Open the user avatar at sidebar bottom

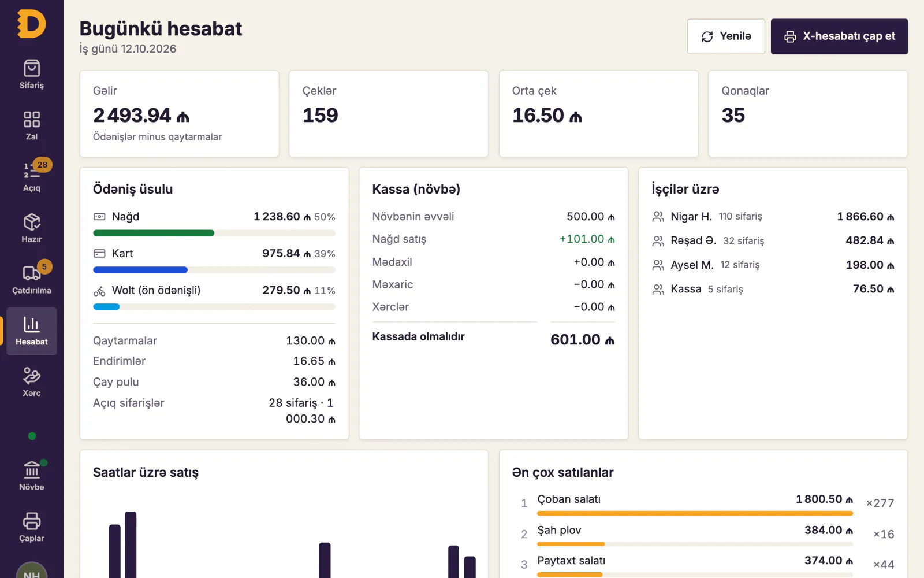(32, 570)
